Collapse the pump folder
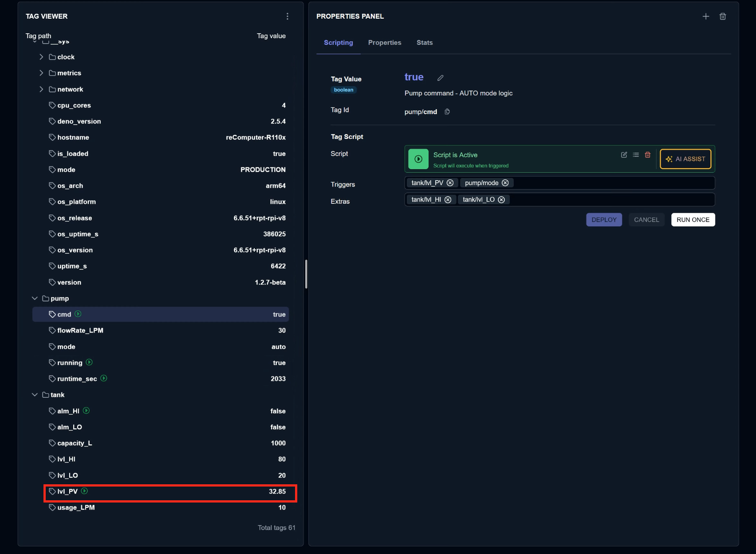Screen dimensions: 756x554 [35, 298]
